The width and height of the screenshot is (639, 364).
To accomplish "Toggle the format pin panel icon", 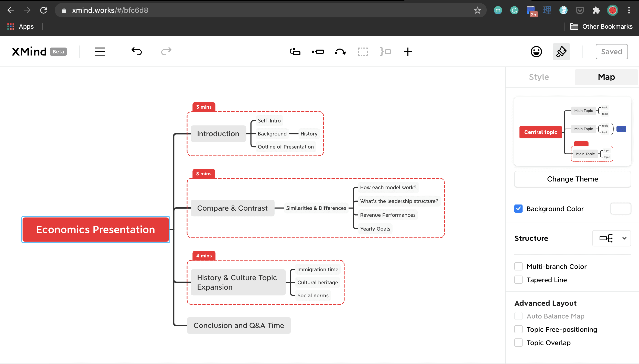I will [561, 52].
